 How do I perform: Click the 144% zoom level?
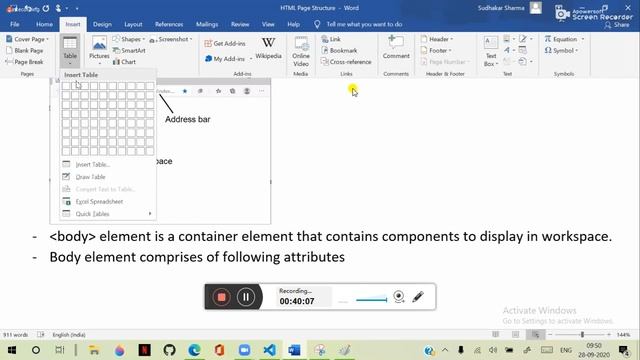tap(623, 335)
